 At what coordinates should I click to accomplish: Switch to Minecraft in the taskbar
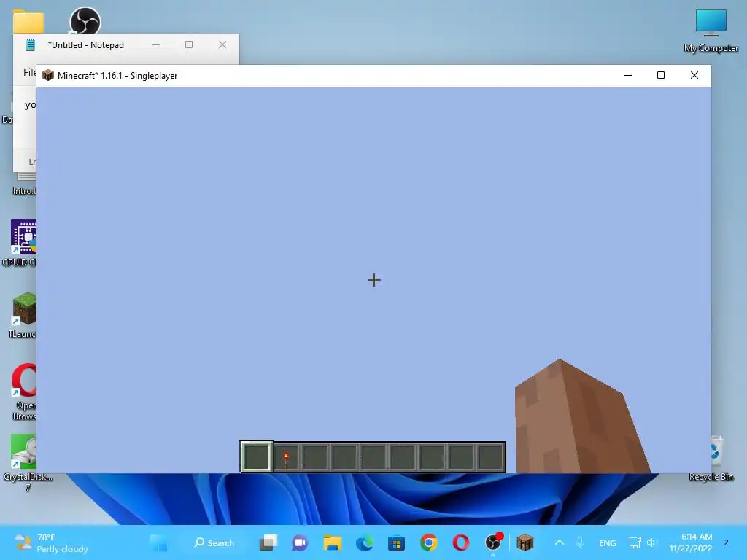coord(525,542)
